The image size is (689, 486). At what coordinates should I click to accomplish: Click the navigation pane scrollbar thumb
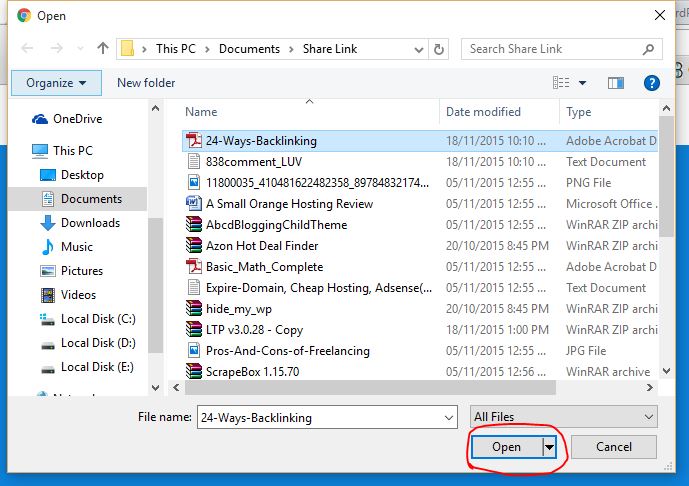[156, 286]
